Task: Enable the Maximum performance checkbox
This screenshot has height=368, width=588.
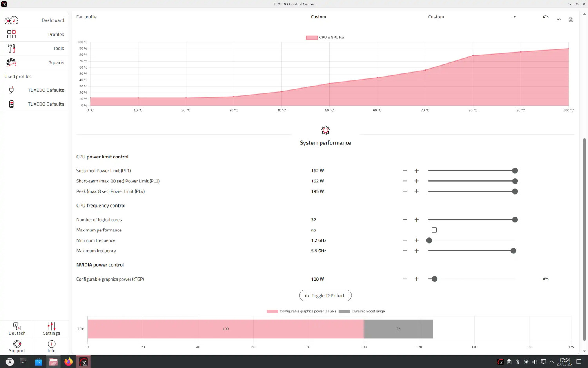Action: pyautogui.click(x=434, y=230)
